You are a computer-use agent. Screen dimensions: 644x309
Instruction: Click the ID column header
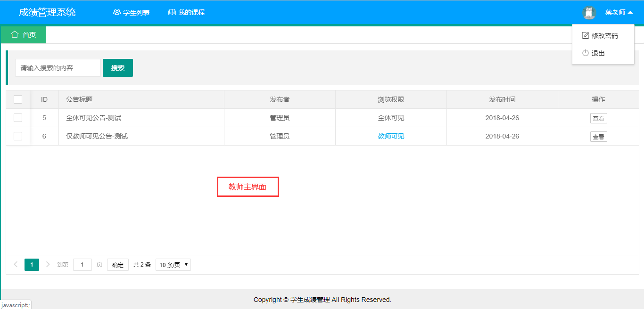44,99
